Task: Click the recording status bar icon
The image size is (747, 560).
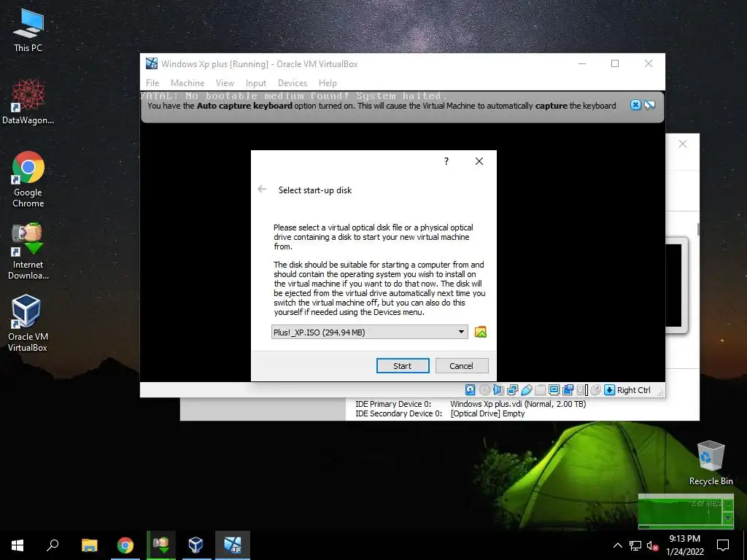Action: (568, 390)
